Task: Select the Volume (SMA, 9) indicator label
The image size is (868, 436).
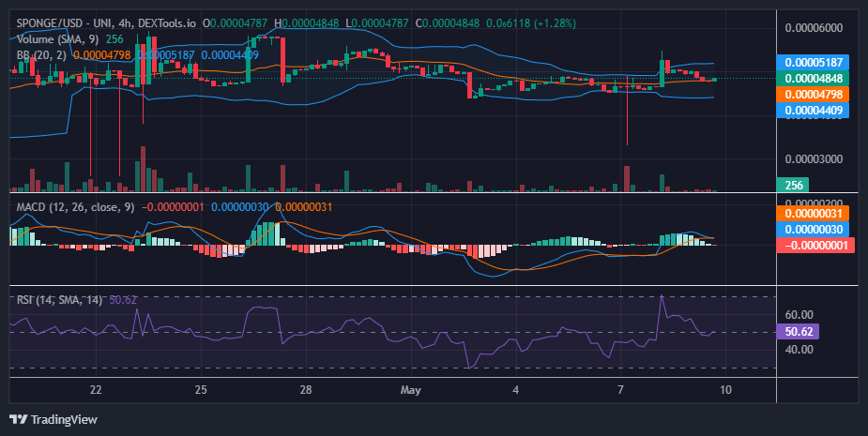Action: tap(59, 39)
